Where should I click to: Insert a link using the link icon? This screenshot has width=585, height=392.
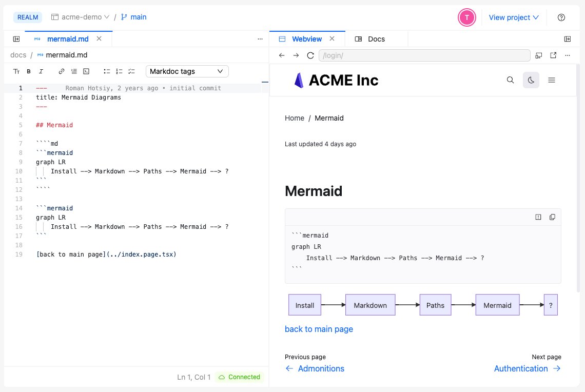point(62,71)
